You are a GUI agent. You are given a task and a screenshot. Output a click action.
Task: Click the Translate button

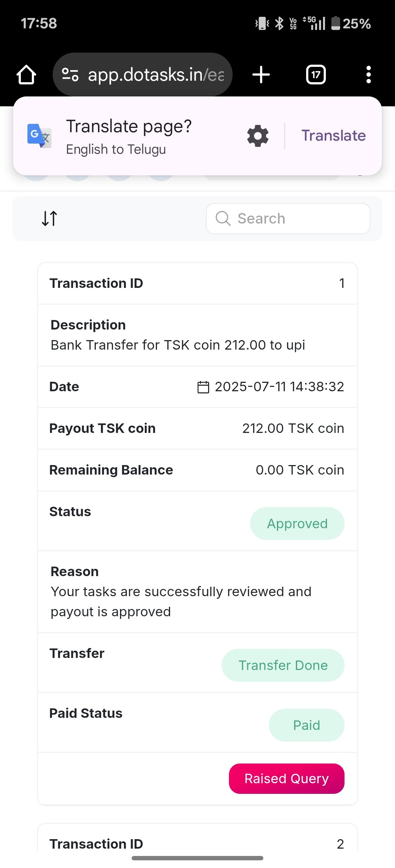point(334,136)
